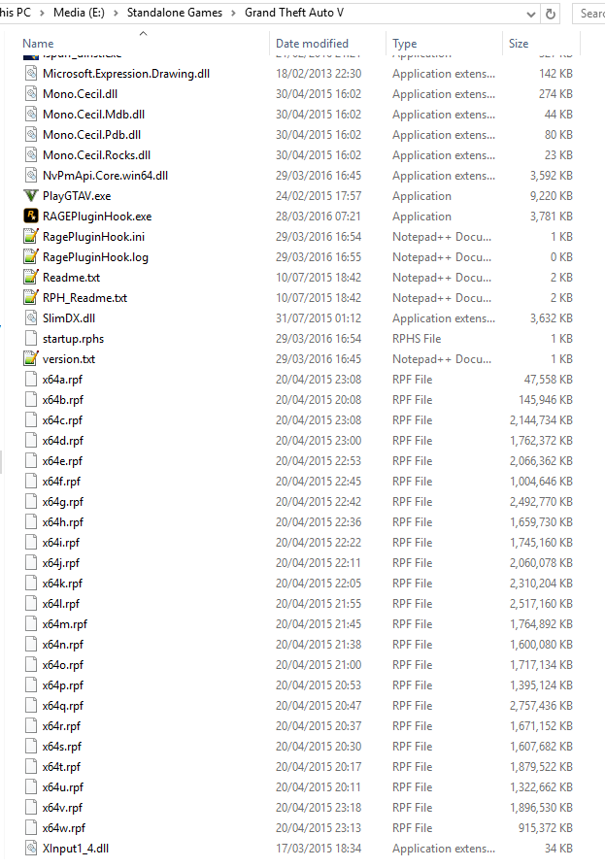The height and width of the screenshot is (868, 605).
Task: Go to Media (E:) in breadcrumb
Action: [x=79, y=13]
